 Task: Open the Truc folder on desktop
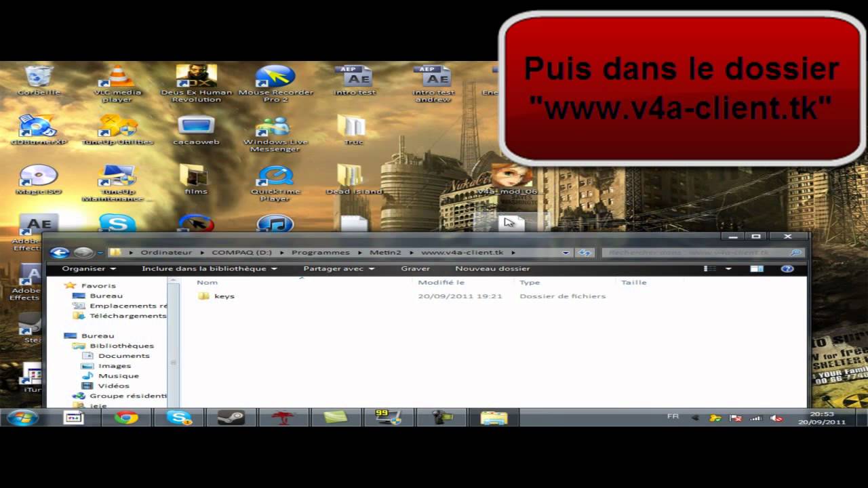click(353, 130)
